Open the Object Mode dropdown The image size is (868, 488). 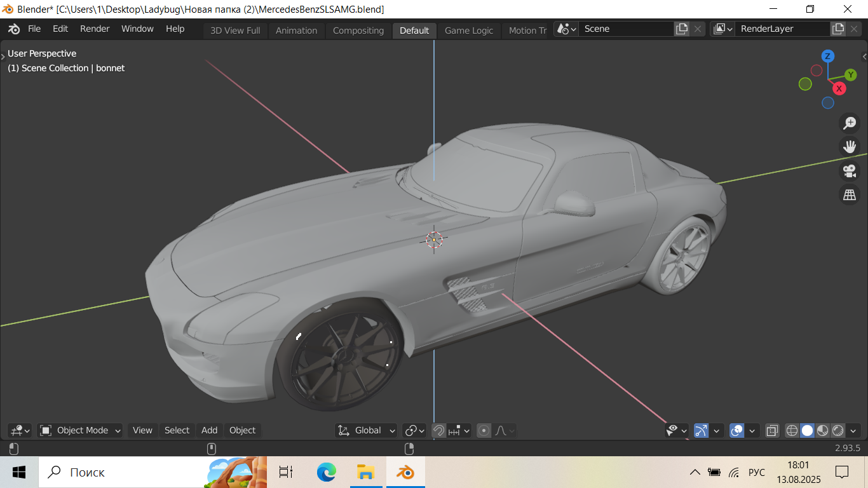tap(81, 430)
